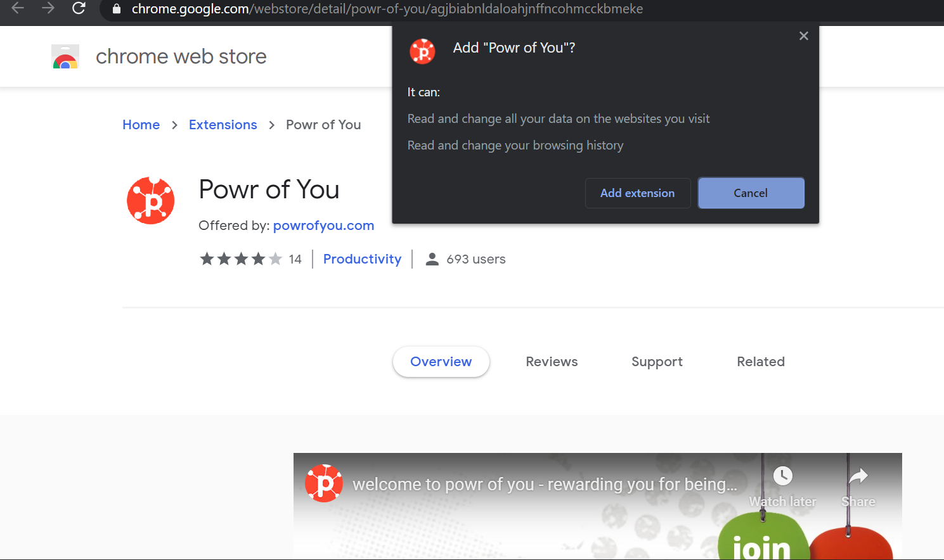The height and width of the screenshot is (560, 944).
Task: Click the 'Add "Powr of You"?' dialog title
Action: 514,48
